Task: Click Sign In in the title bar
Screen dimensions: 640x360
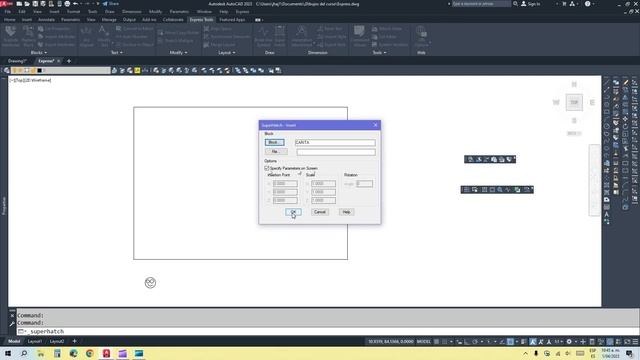Action: [x=531, y=4]
